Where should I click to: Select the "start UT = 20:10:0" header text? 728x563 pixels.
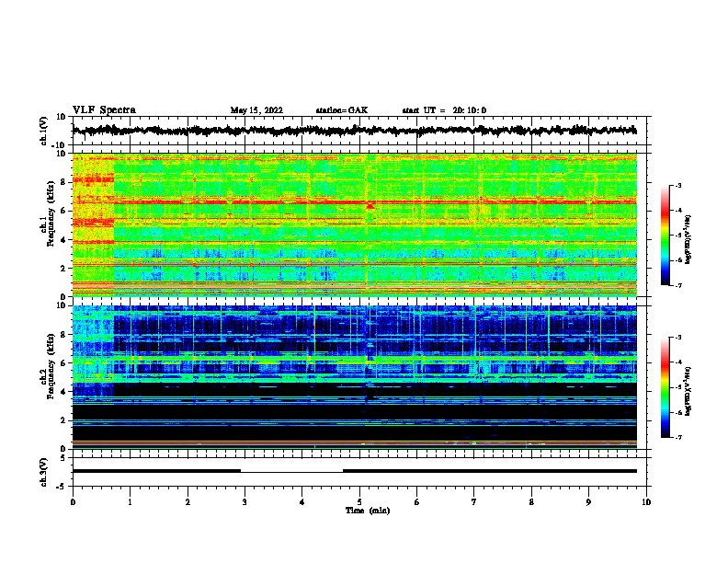tap(444, 110)
